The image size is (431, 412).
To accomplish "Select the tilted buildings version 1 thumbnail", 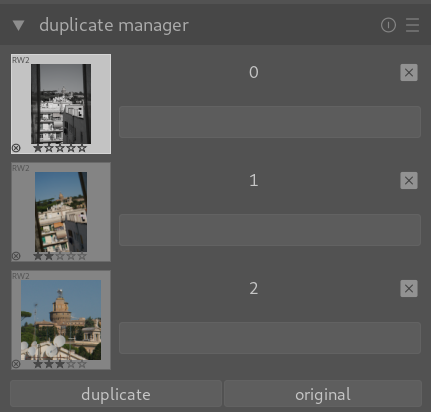I will coord(61,212).
